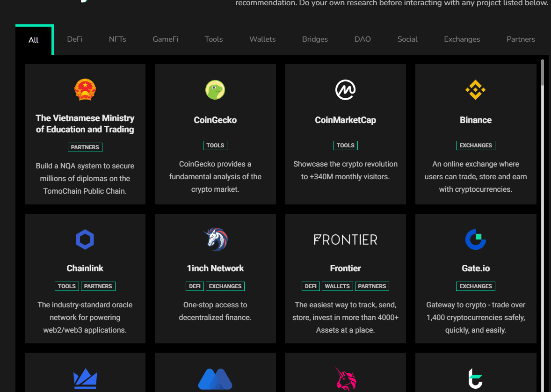Click EXCHANGES tag on Binance card

tap(475, 145)
